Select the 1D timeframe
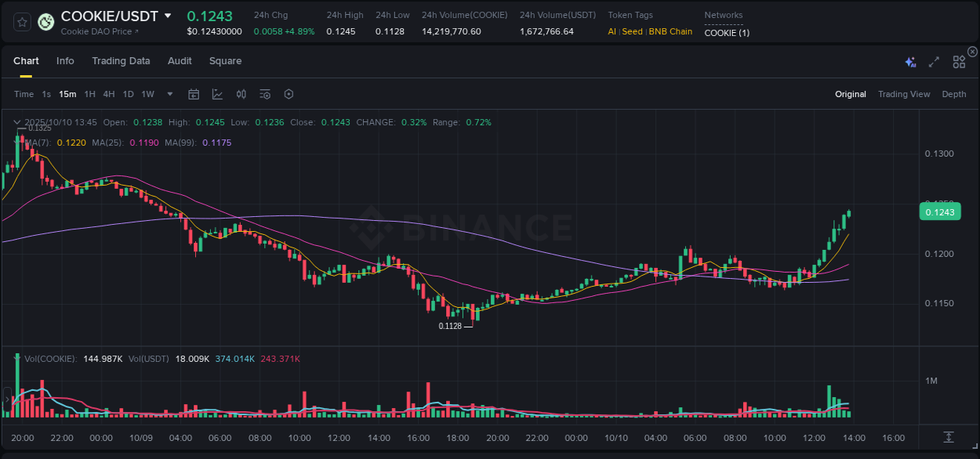 pyautogui.click(x=127, y=94)
